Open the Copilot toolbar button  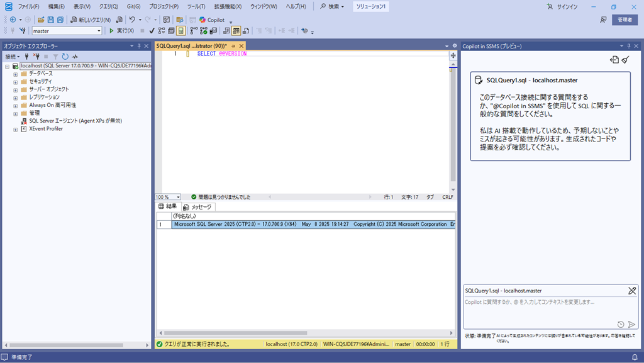tap(212, 20)
